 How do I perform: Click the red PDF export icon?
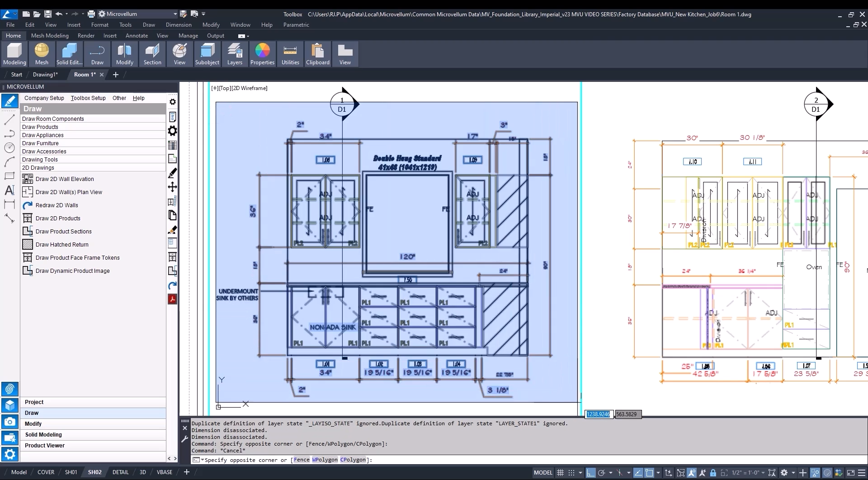point(172,299)
